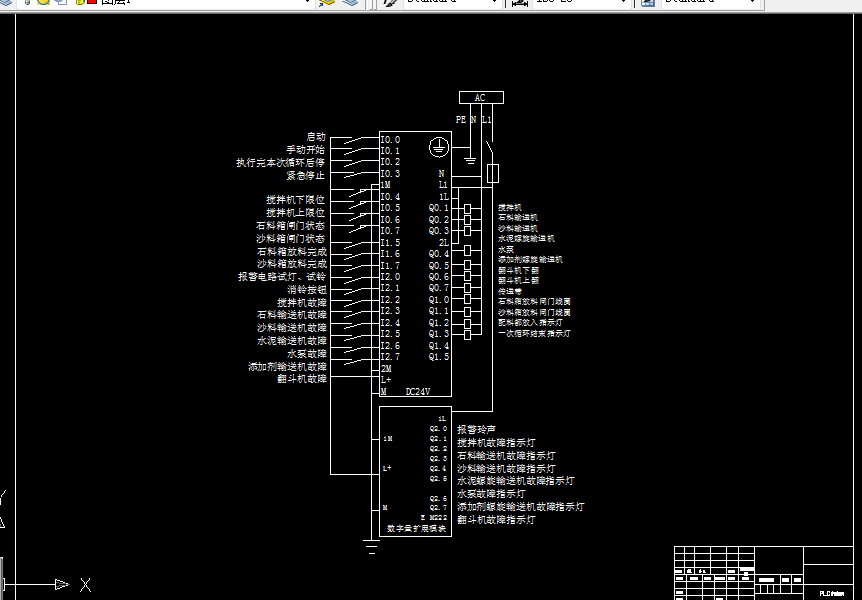Select the AC power source box

(x=481, y=97)
